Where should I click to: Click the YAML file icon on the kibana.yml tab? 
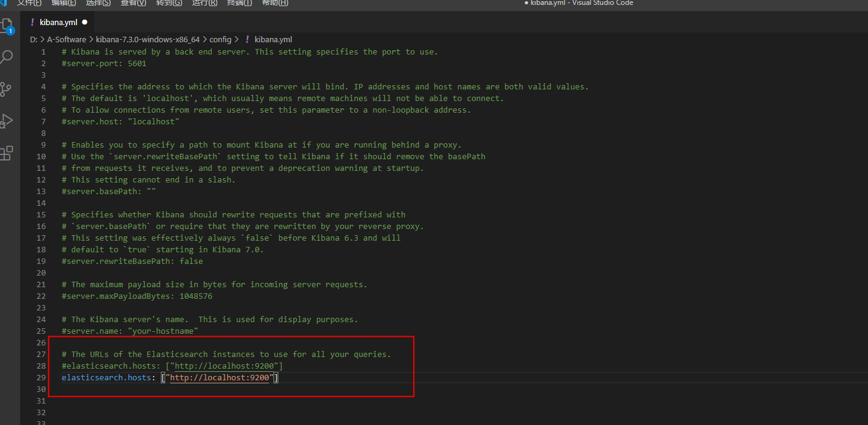[x=32, y=22]
